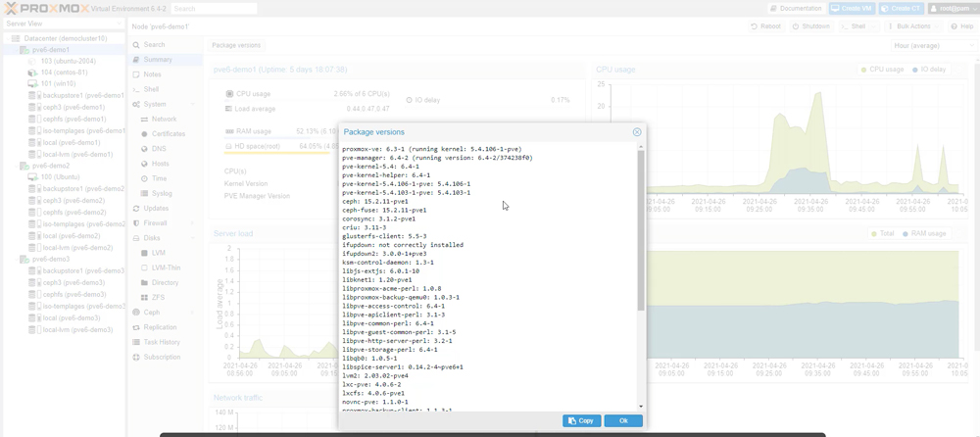Select the Datacenter (democluster10) tree node

[x=66, y=38]
